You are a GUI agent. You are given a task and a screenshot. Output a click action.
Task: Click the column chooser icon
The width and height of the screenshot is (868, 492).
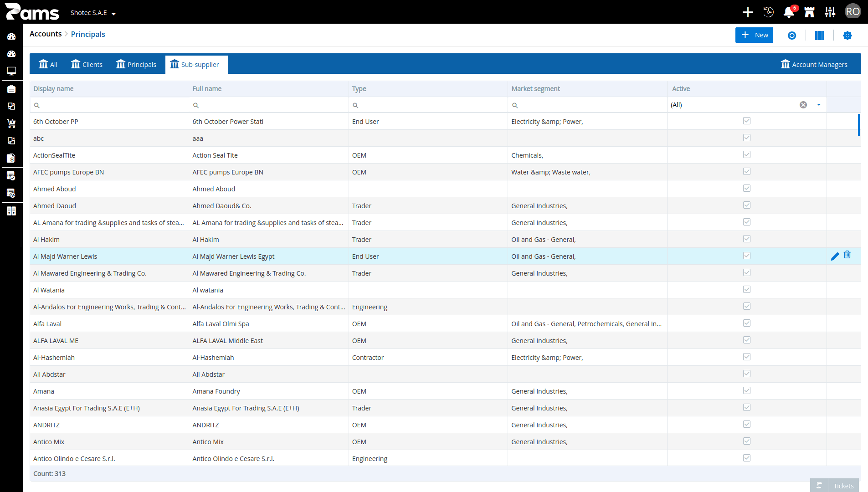tap(819, 35)
